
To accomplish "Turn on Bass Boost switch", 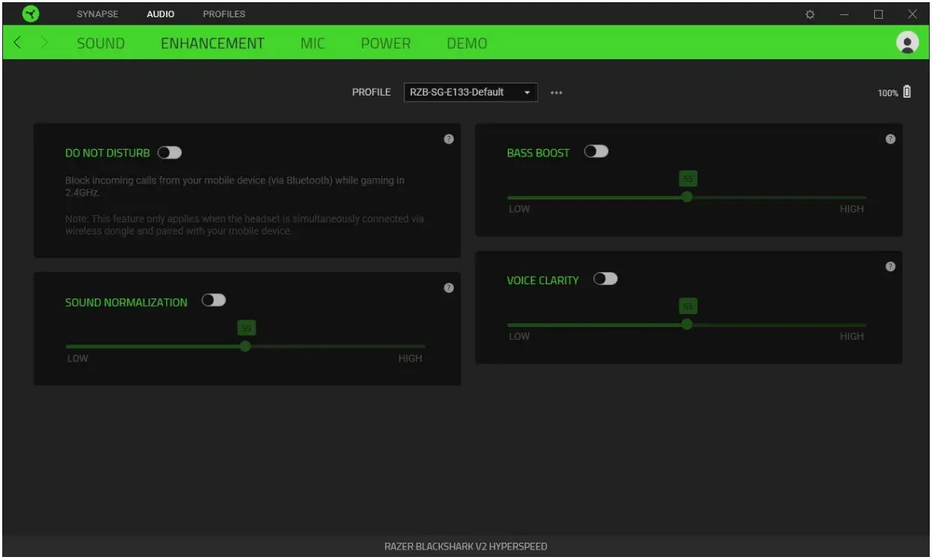I will click(596, 152).
